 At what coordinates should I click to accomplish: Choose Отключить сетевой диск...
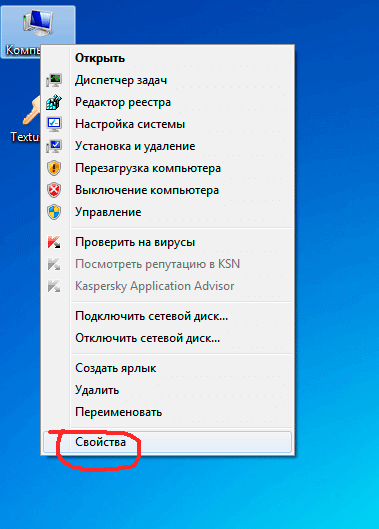(167, 338)
